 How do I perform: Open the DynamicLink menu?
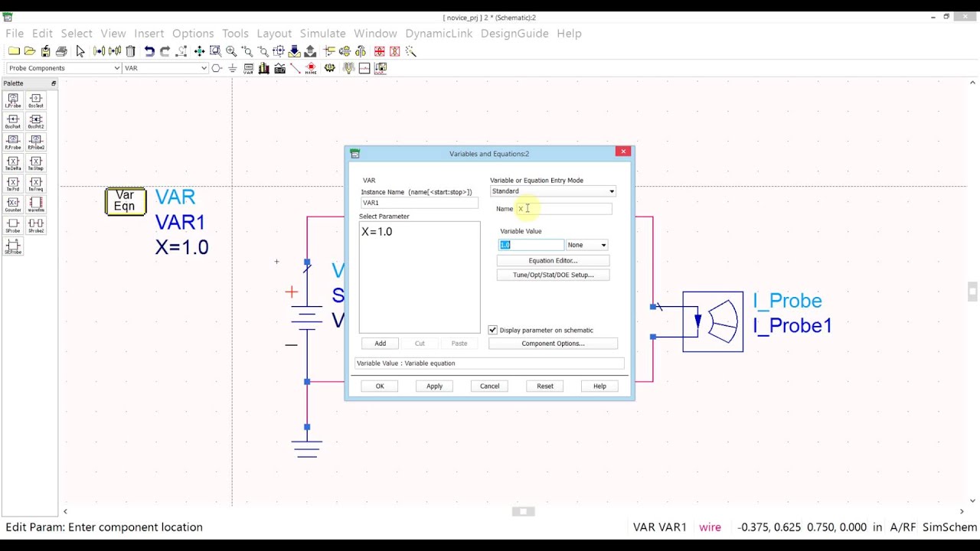click(439, 34)
